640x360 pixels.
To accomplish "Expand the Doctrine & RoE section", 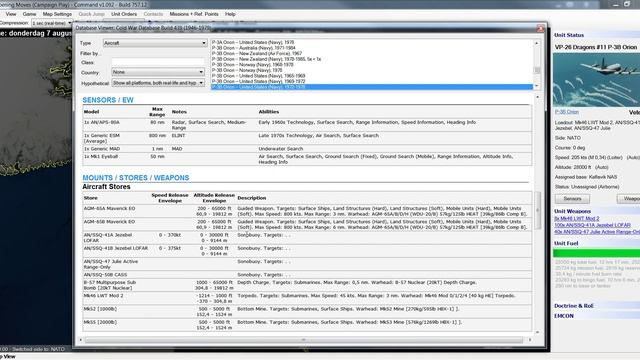I will pos(574,306).
